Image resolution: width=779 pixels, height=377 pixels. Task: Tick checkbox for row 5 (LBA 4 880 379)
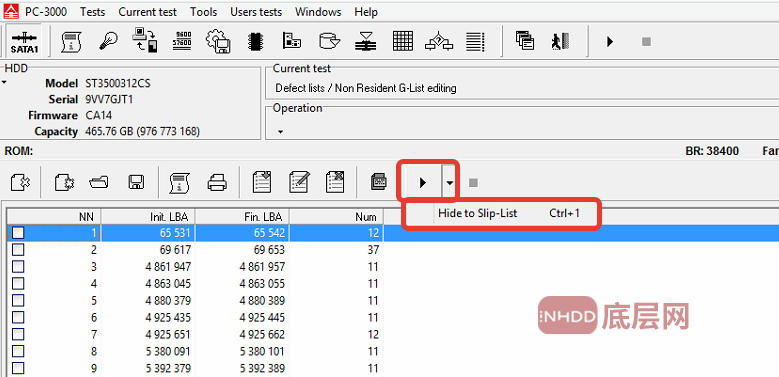(x=18, y=301)
